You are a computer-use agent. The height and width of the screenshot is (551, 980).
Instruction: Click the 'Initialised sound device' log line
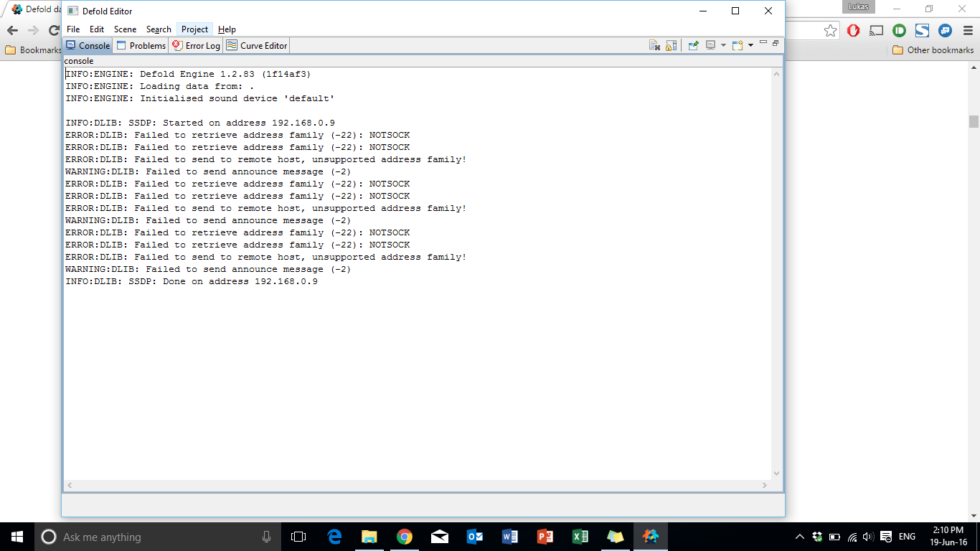point(200,98)
